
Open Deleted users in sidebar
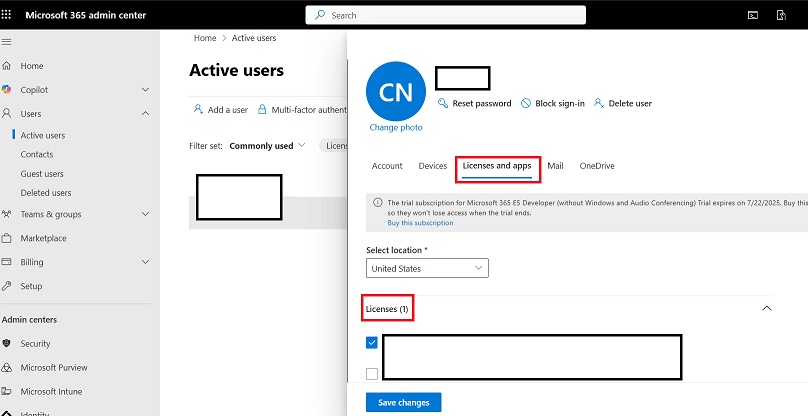pos(46,193)
